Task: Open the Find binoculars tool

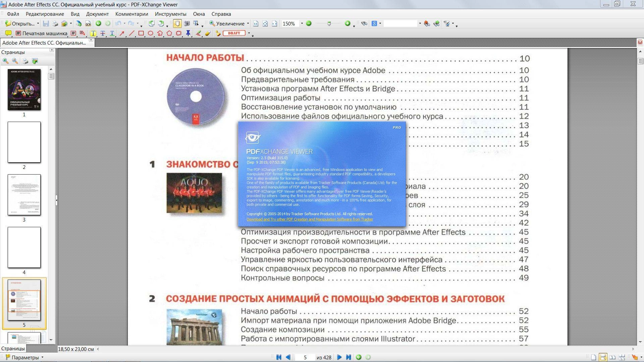Action: (x=364, y=23)
